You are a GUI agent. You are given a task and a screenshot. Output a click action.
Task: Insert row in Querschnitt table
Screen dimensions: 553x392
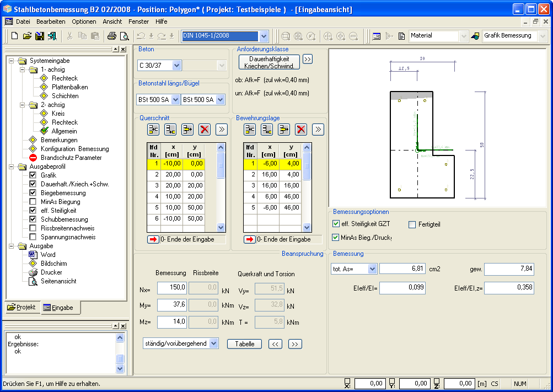tap(153, 130)
